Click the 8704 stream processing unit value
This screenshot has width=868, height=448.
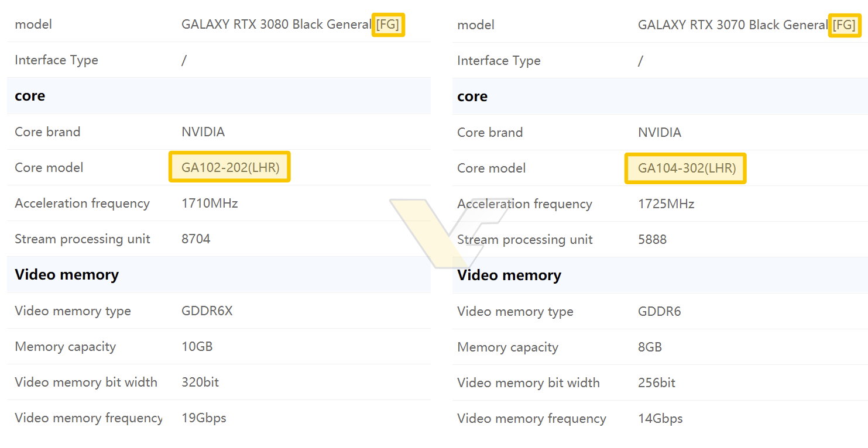pos(195,239)
